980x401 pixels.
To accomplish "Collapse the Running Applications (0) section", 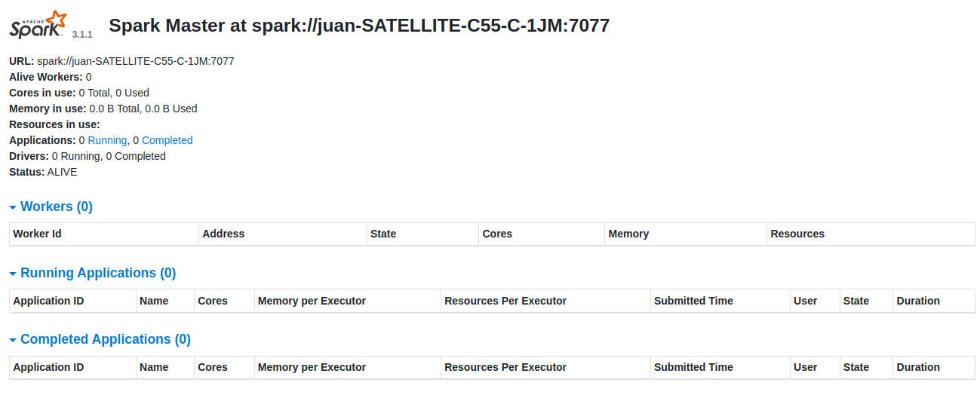I will 92,273.
